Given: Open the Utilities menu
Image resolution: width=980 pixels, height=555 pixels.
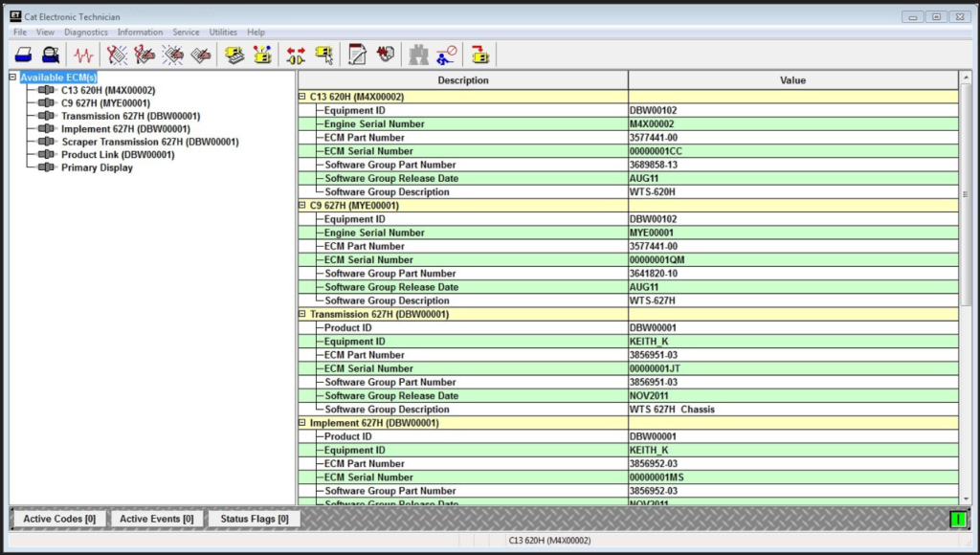Looking at the screenshot, I should pyautogui.click(x=223, y=32).
